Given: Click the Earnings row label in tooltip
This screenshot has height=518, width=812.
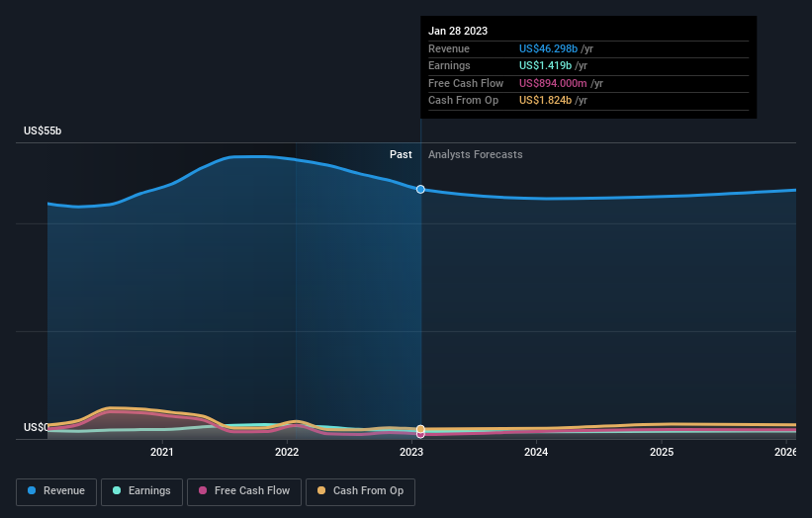Looking at the screenshot, I should click(x=449, y=65).
